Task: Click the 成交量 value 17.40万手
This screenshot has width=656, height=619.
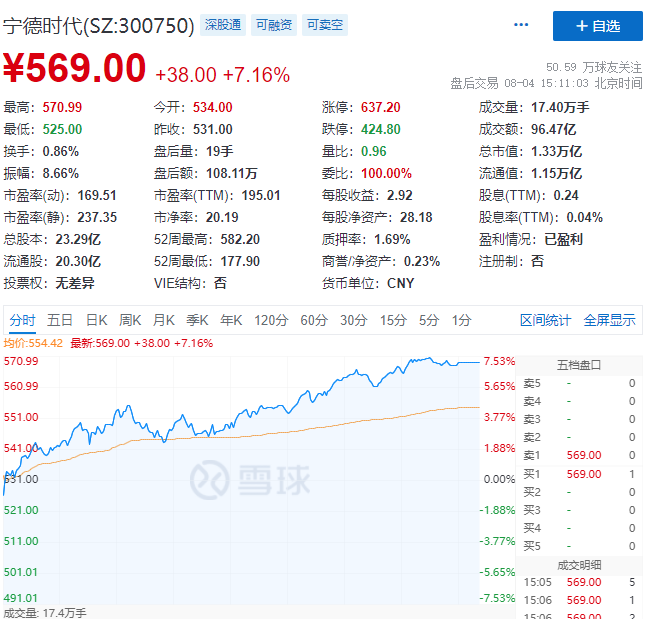Action: 560,107
